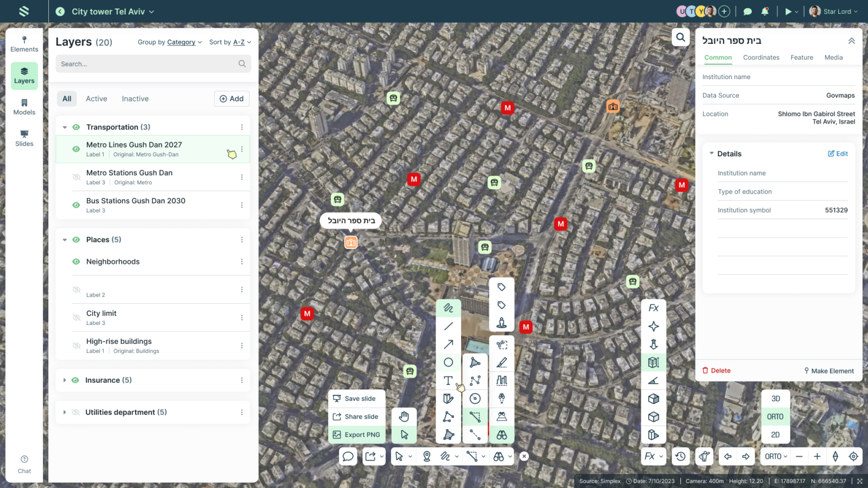Choose the Arrow drawing tool
This screenshot has width=868, height=488.
click(x=448, y=344)
